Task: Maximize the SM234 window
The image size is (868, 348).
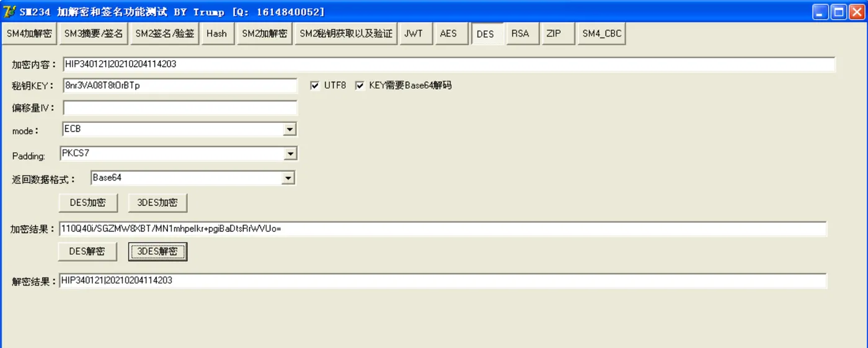Action: tap(839, 12)
